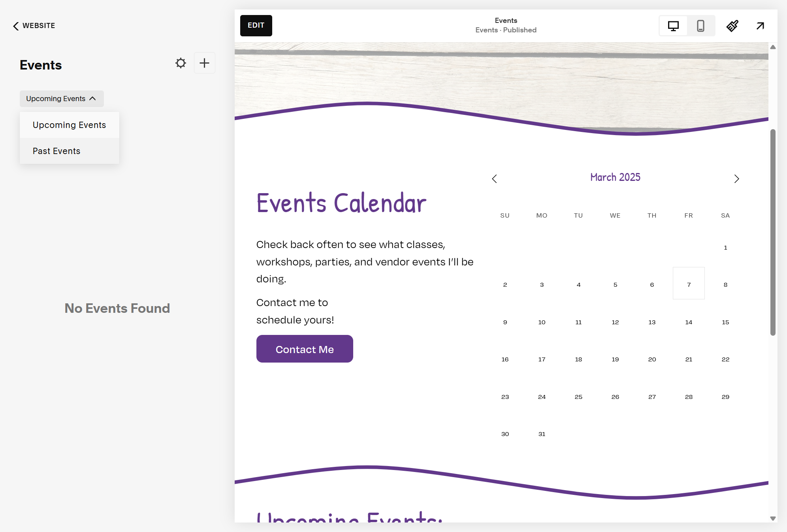787x532 pixels.
Task: Go to previous month in calendar
Action: pos(494,179)
